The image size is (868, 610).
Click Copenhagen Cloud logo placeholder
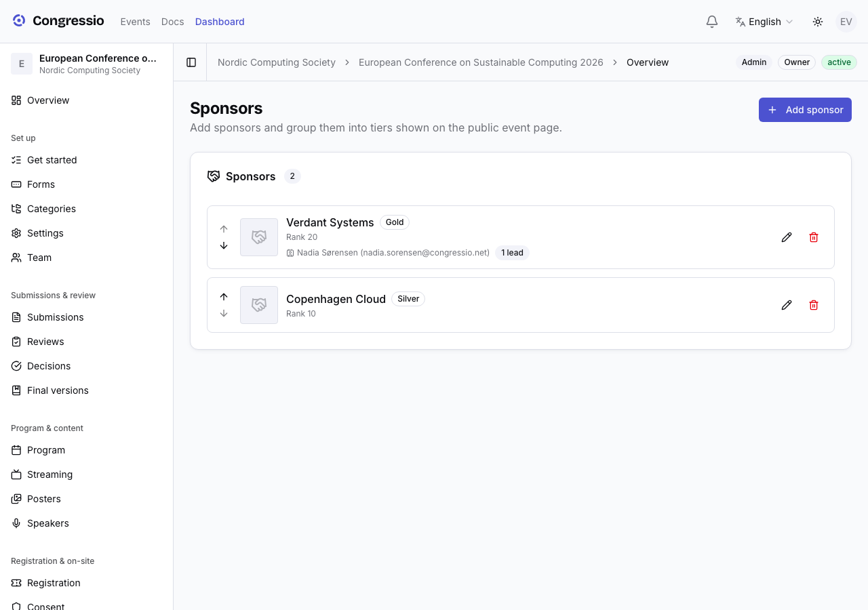[259, 305]
